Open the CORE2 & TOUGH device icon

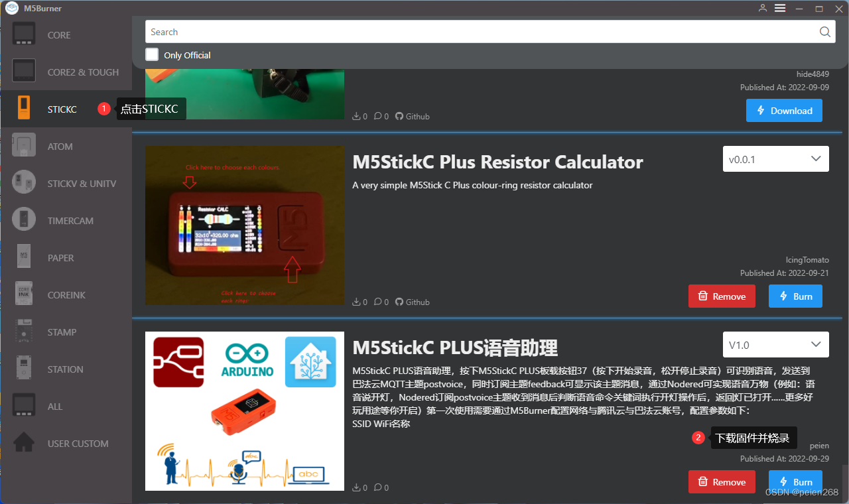pos(24,72)
